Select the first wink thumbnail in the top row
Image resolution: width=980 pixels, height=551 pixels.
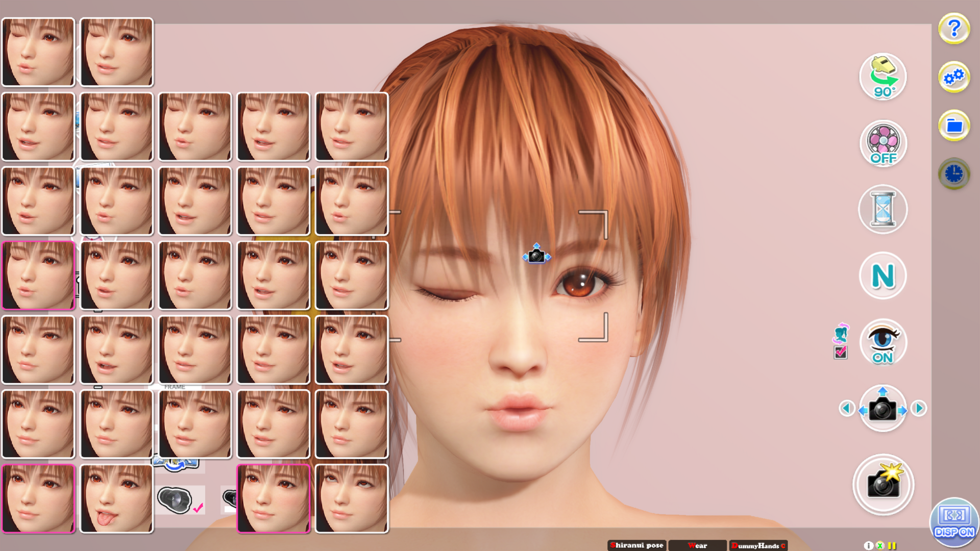38,52
